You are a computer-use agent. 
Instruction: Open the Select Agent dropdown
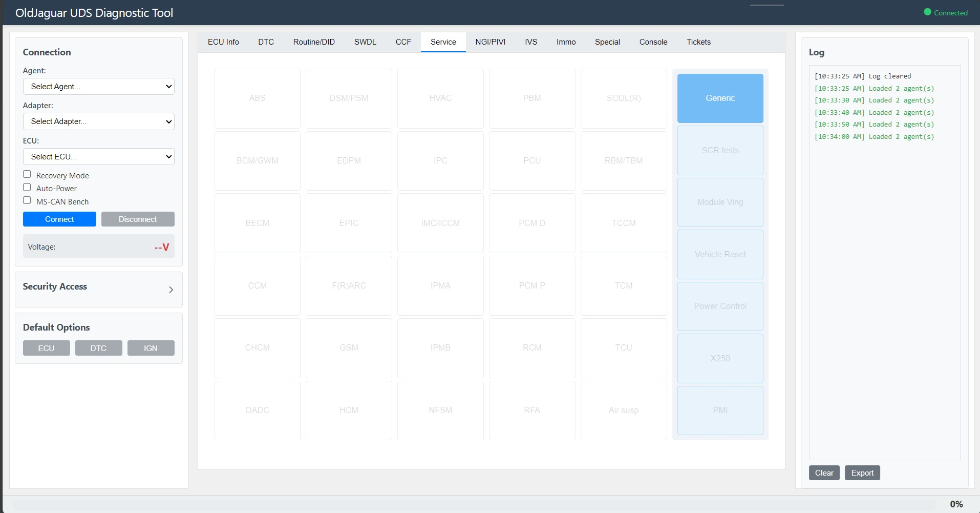[98, 86]
